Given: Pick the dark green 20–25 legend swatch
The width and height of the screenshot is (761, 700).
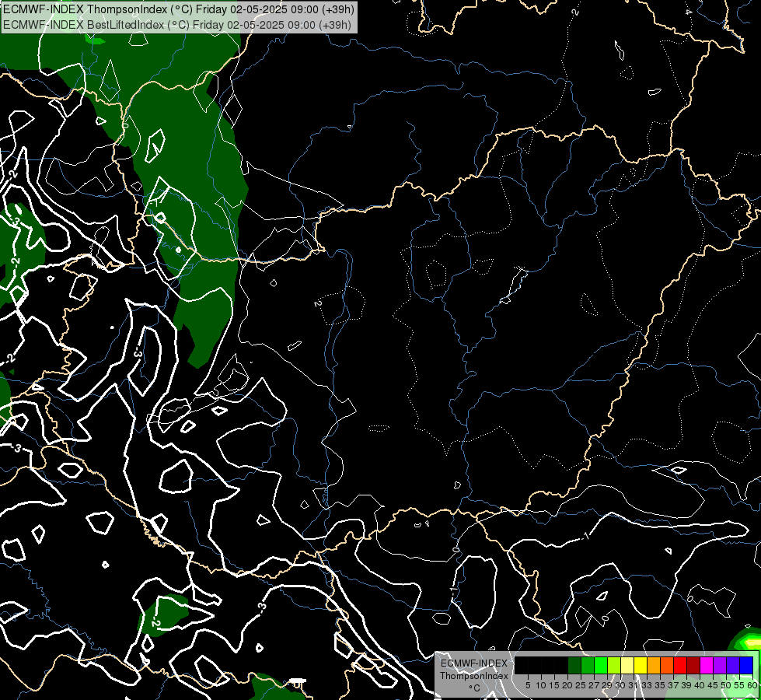Looking at the screenshot, I should tap(574, 666).
